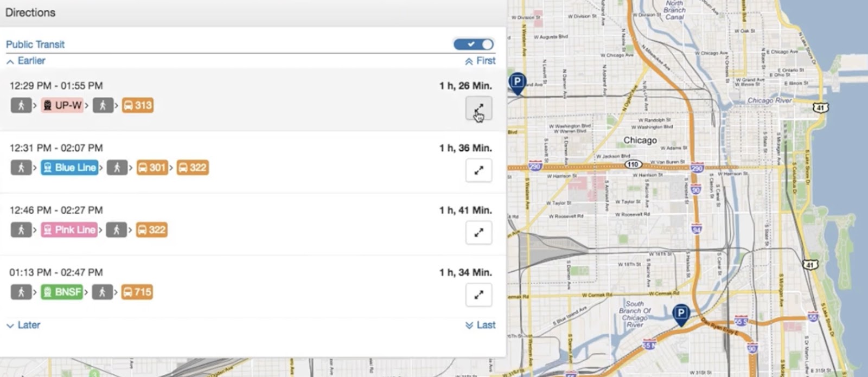Show earlier transit departures
The image size is (868, 377).
26,61
